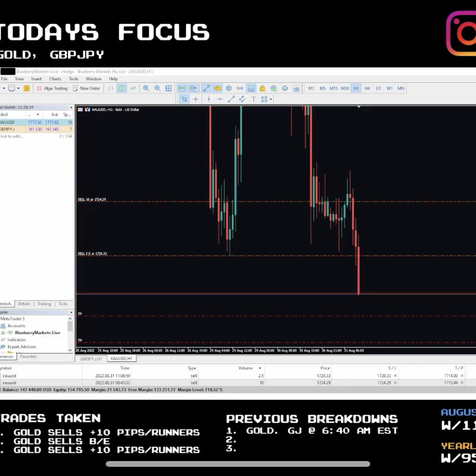Click the screenshot camera icon in toolbar
476x476 pixels.
(x=296, y=88)
